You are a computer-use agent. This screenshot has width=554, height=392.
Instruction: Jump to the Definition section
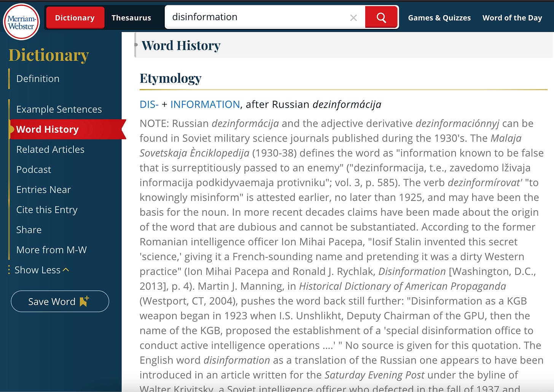coord(38,79)
